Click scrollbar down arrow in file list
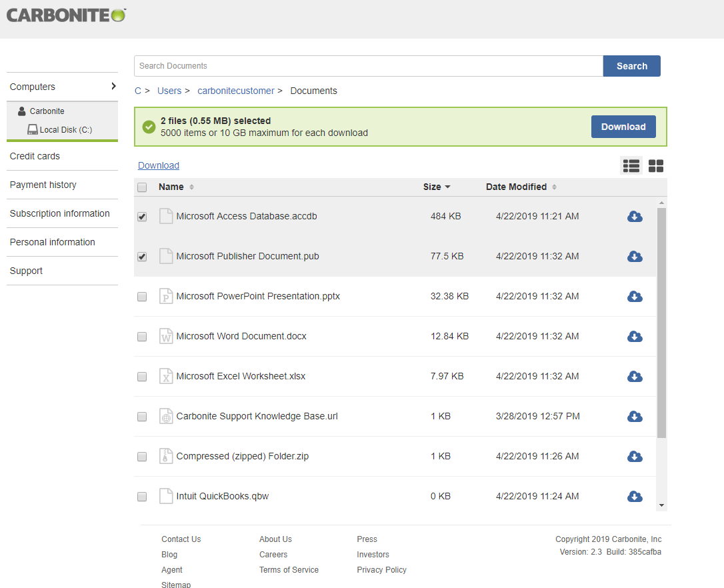 tap(661, 505)
